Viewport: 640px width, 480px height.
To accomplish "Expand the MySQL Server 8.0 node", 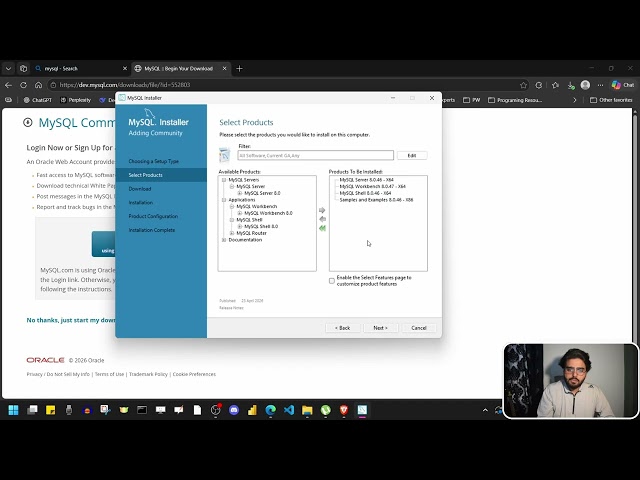I will coord(240,193).
